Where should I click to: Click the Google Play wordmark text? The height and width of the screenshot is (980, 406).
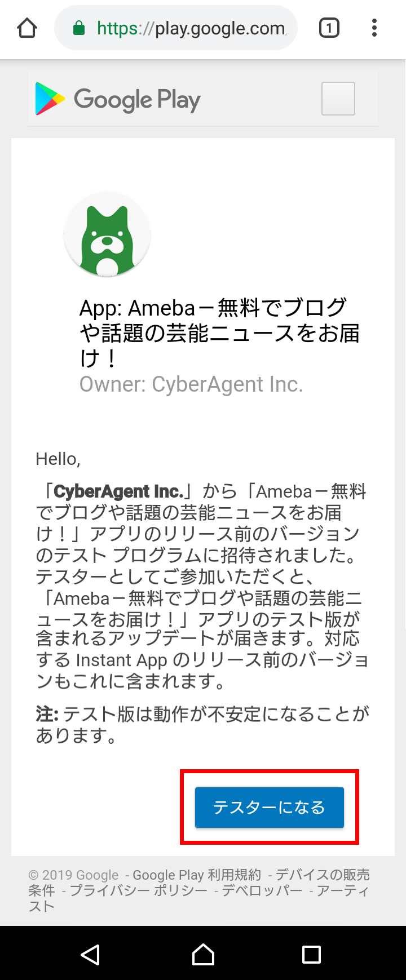click(x=137, y=100)
